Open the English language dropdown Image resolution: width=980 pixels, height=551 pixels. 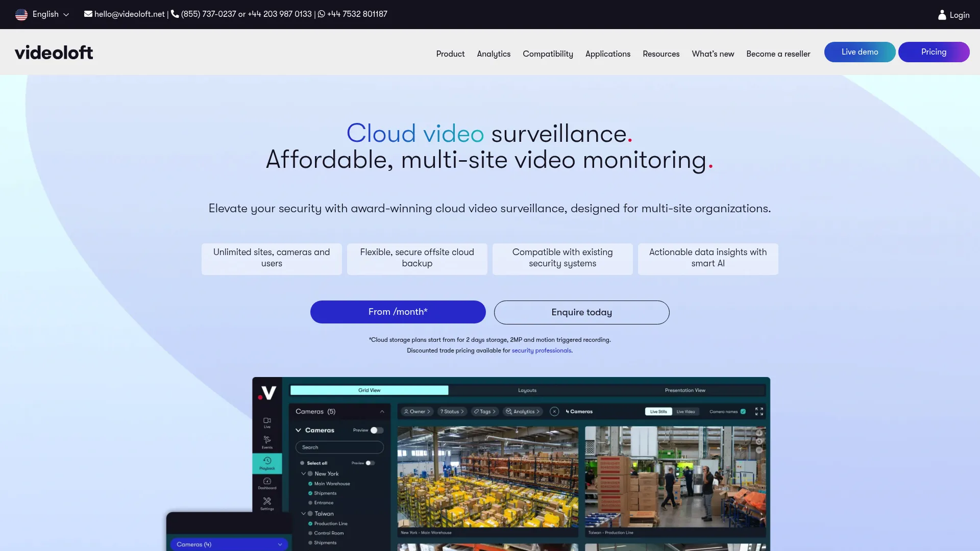(50, 14)
